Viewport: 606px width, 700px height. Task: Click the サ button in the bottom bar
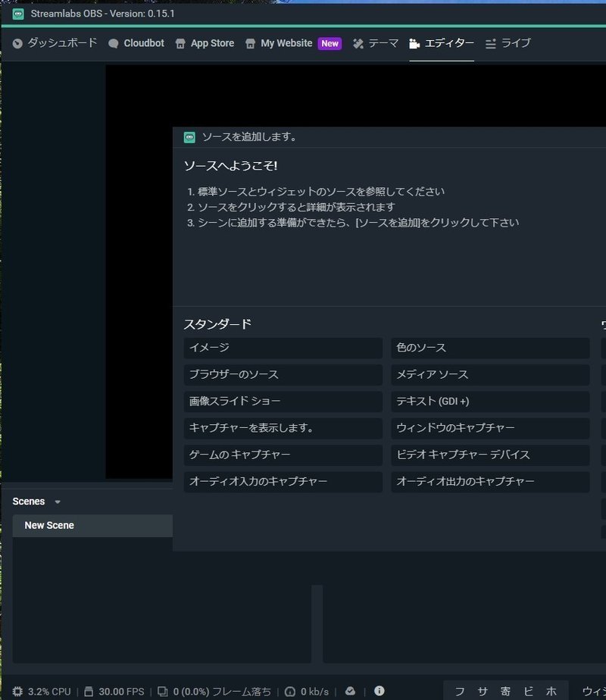[x=483, y=692]
